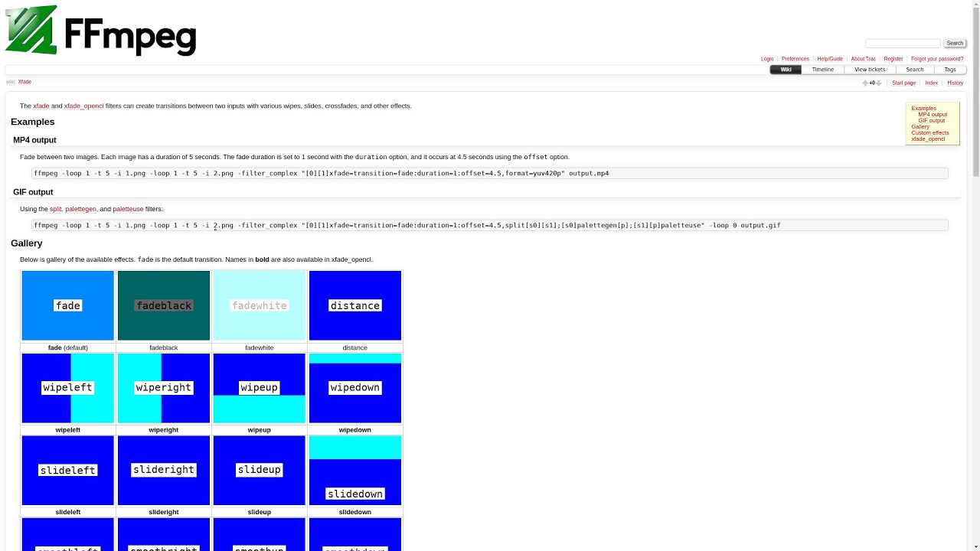
Task: Click the vertical scrollbar thumb
Action: [975, 92]
